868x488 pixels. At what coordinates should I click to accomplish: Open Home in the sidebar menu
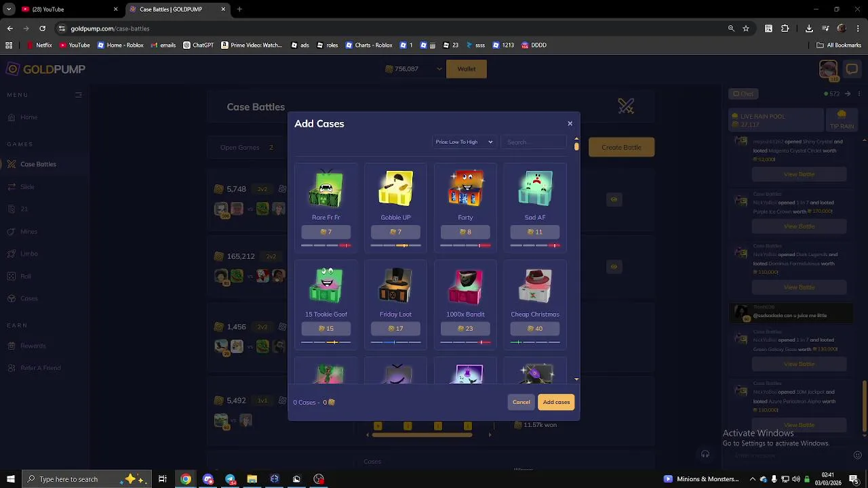coord(29,117)
